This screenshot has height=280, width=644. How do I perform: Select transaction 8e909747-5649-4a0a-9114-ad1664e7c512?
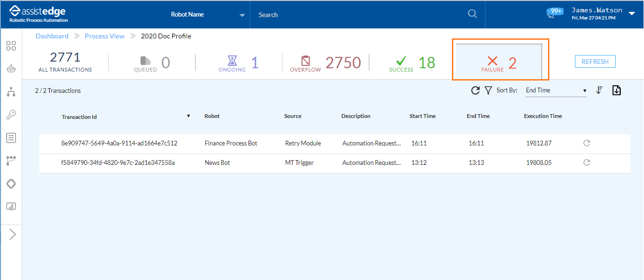click(x=119, y=143)
